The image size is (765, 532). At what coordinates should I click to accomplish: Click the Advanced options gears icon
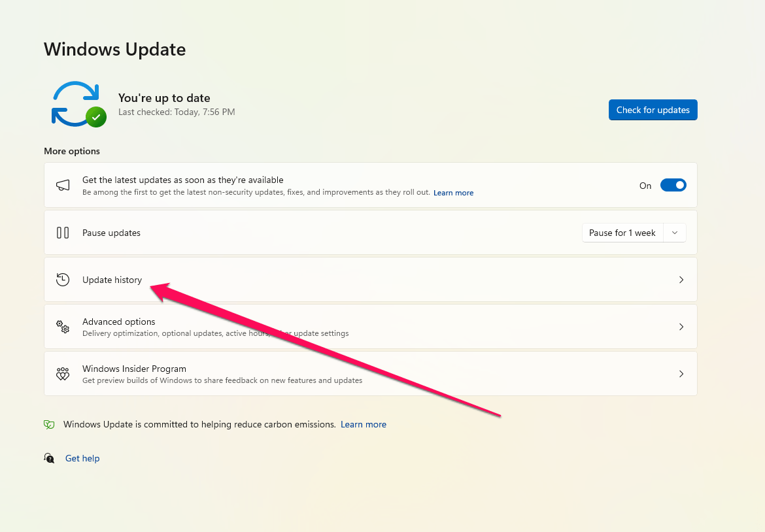coord(63,327)
